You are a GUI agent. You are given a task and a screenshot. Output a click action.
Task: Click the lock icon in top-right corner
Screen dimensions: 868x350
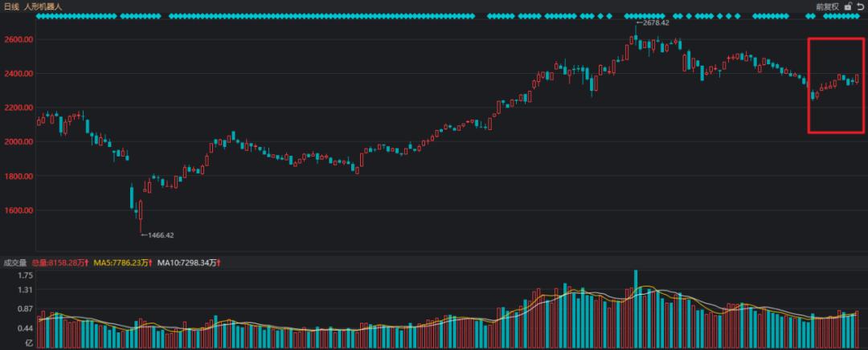847,6
